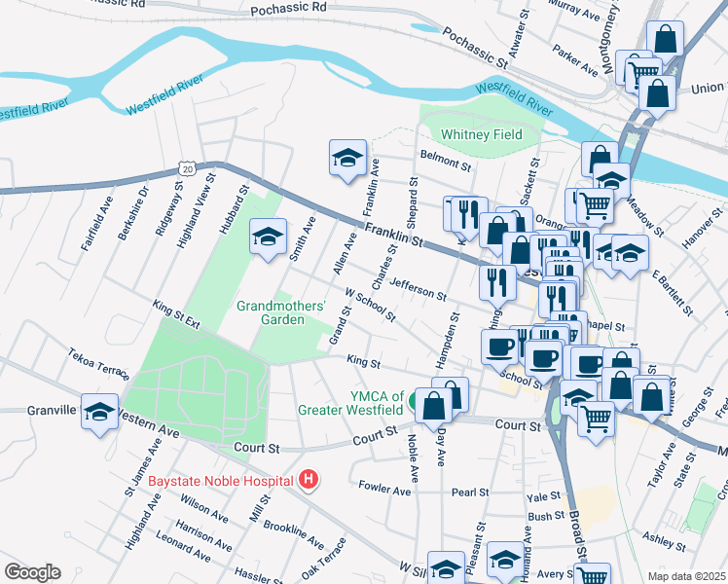Click the shopping cart marker near Avery St
Viewport: 728px width, 584px height.
[x=592, y=574]
